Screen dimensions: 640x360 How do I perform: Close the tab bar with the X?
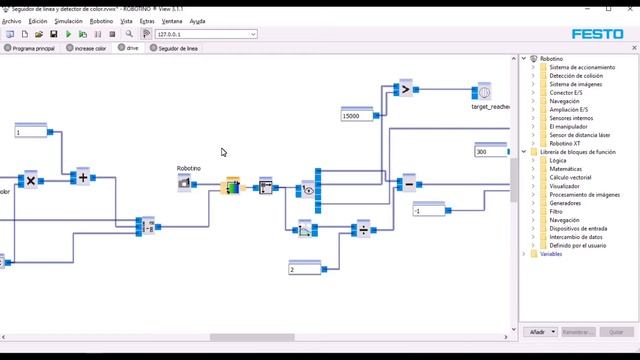(634, 48)
